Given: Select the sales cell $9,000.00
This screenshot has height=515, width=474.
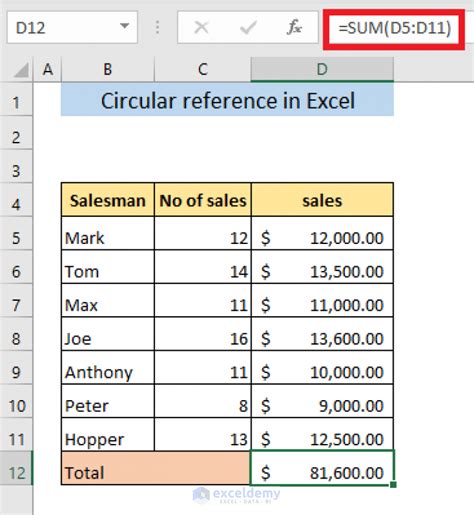Looking at the screenshot, I should coord(322,401).
